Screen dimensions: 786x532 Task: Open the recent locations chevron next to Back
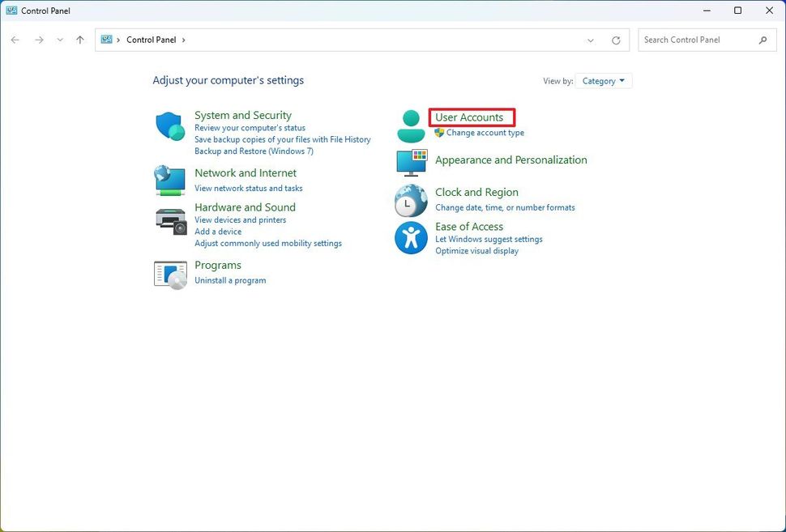[59, 39]
